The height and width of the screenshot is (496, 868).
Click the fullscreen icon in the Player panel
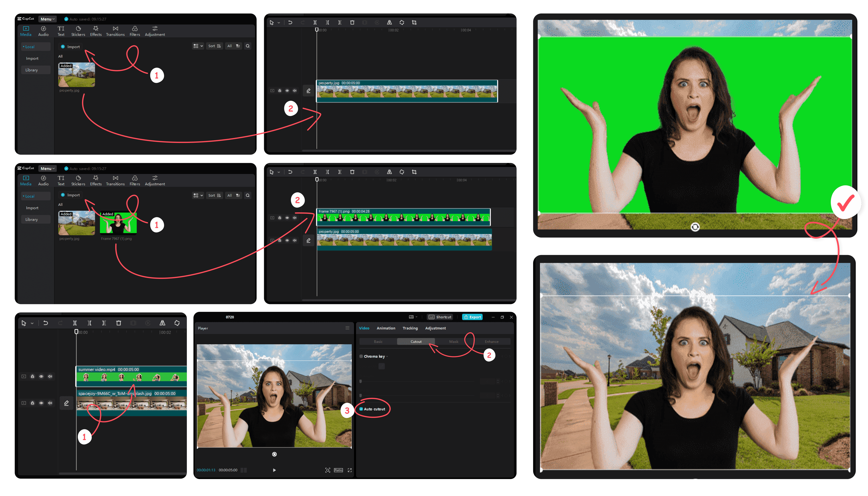pyautogui.click(x=349, y=470)
